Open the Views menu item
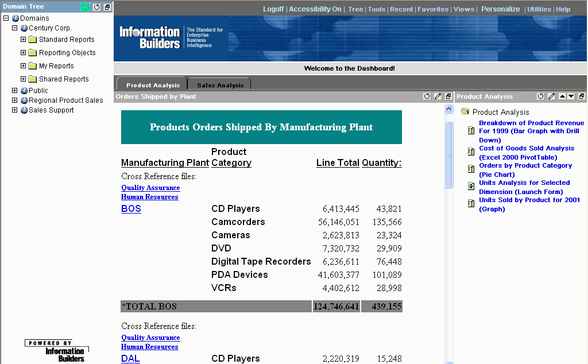The image size is (588, 364). pyautogui.click(x=464, y=9)
